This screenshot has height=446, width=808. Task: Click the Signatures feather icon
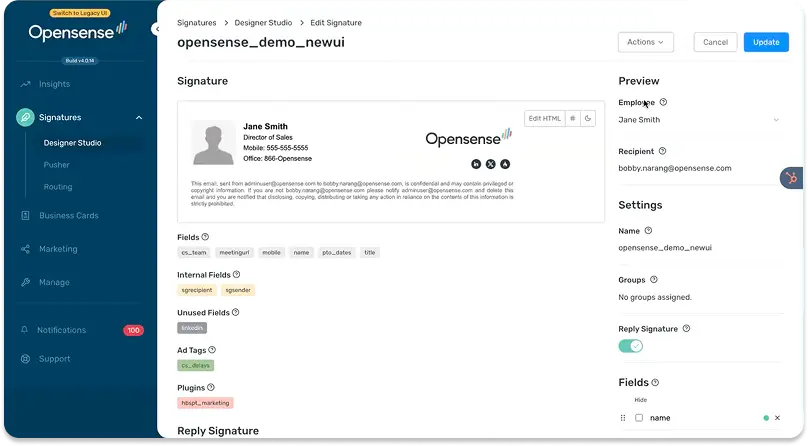(25, 117)
